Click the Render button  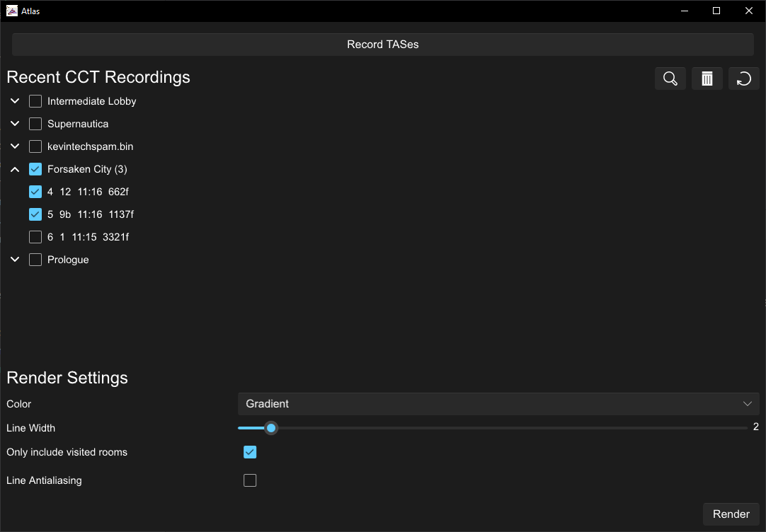(x=731, y=514)
